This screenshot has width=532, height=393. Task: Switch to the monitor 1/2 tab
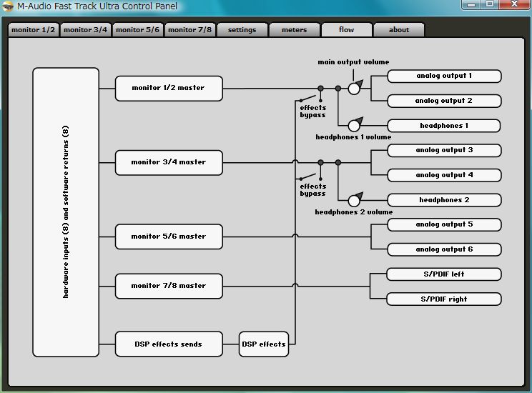[33, 30]
